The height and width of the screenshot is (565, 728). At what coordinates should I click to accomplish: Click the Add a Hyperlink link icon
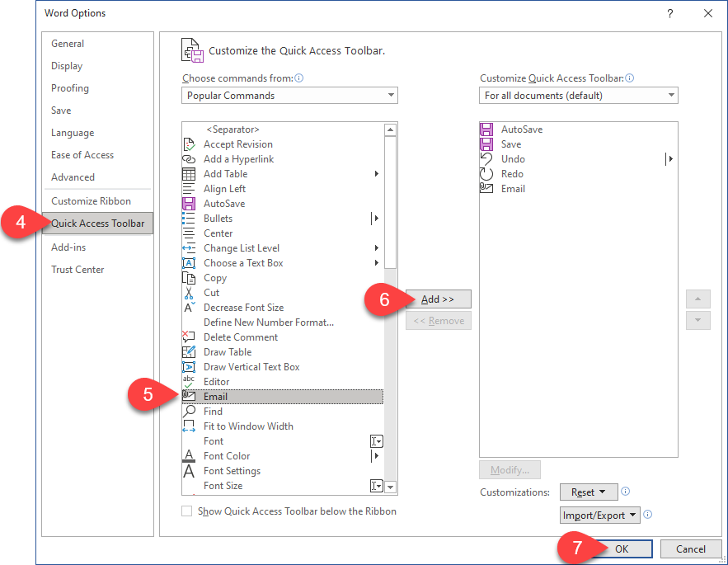pyautogui.click(x=189, y=159)
